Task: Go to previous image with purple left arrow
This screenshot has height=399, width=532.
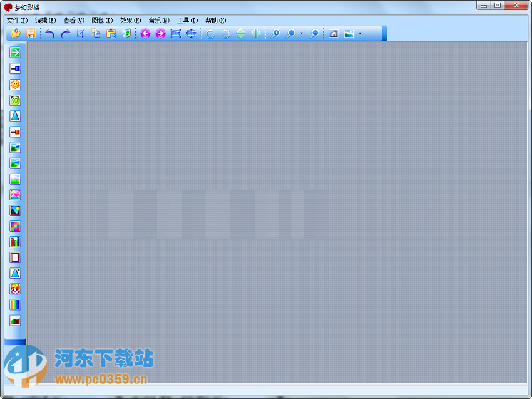Action: point(145,33)
